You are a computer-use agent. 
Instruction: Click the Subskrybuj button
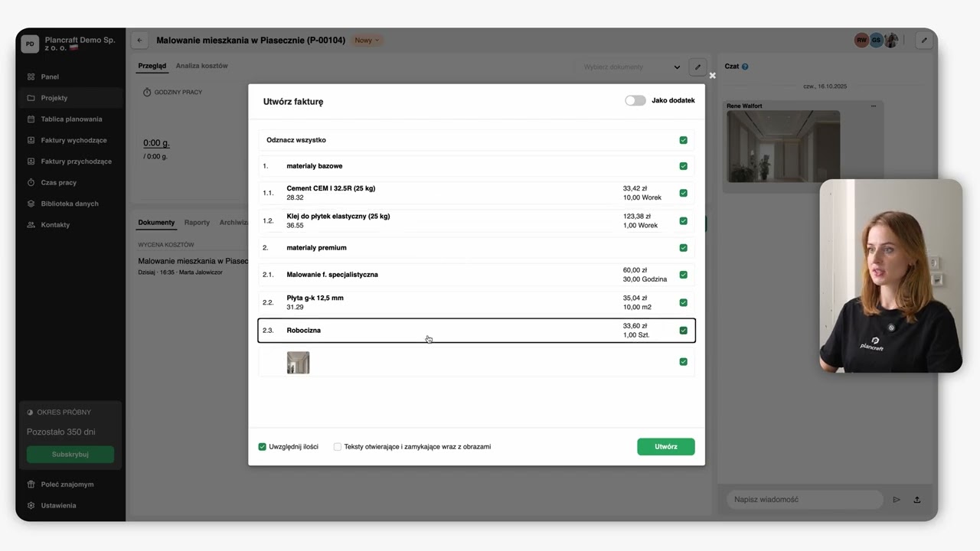pos(70,455)
